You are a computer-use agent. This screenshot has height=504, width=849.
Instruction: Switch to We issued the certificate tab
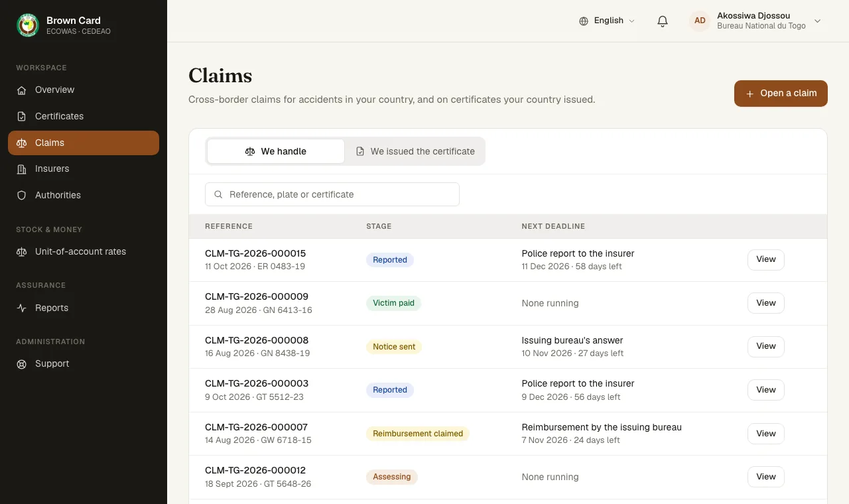tap(415, 151)
